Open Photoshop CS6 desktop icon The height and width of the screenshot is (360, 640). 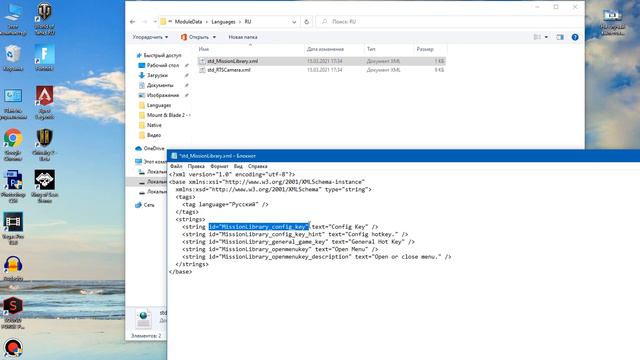click(x=13, y=187)
